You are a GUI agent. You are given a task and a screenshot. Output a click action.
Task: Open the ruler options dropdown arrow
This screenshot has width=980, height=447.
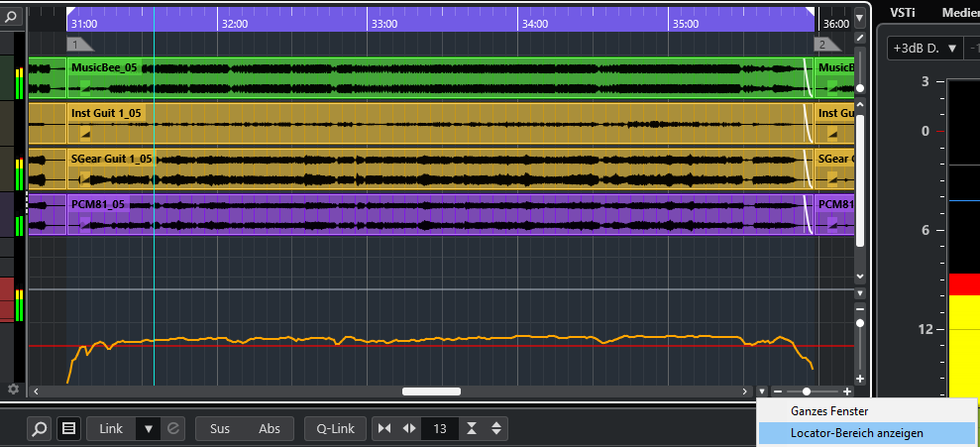pos(860,18)
